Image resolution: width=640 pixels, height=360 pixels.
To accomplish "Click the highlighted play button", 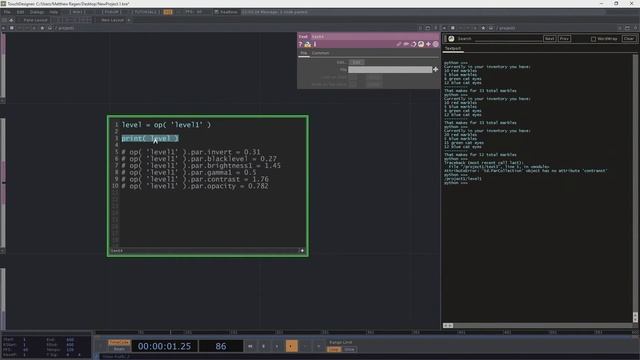I will click(291, 346).
